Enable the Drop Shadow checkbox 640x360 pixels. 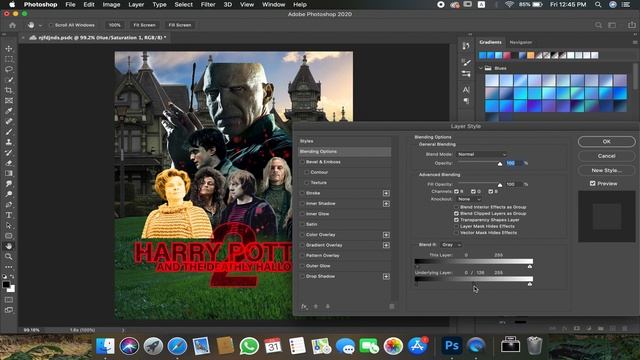(x=302, y=276)
